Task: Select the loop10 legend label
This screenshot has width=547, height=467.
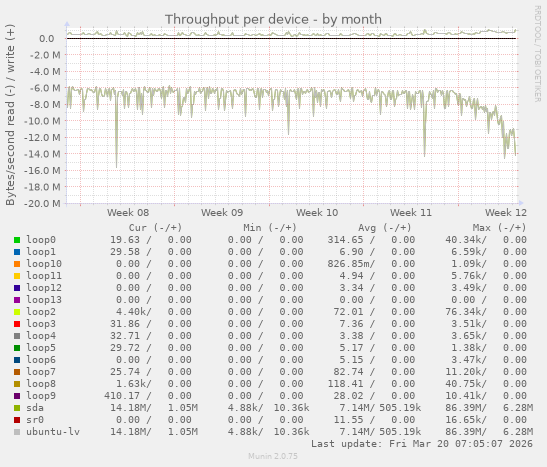Action: click(x=44, y=264)
